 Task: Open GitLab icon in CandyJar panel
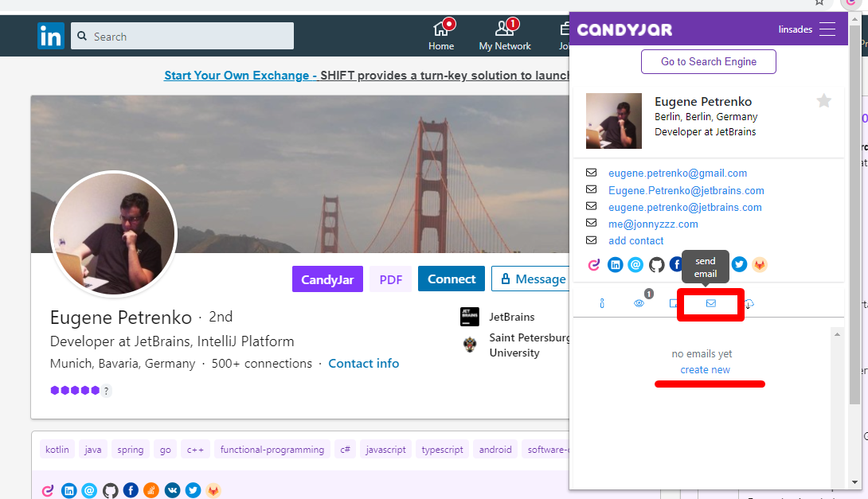point(760,264)
